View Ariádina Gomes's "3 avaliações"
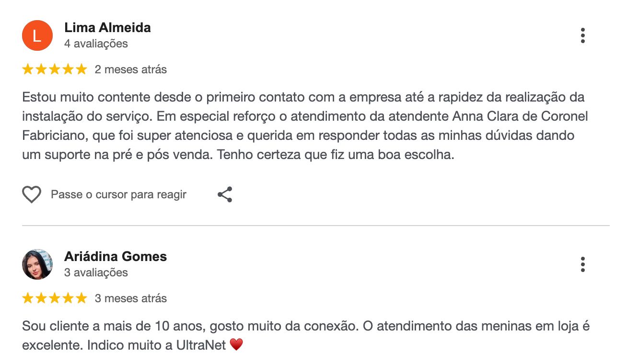This screenshot has width=627, height=364. tap(96, 273)
